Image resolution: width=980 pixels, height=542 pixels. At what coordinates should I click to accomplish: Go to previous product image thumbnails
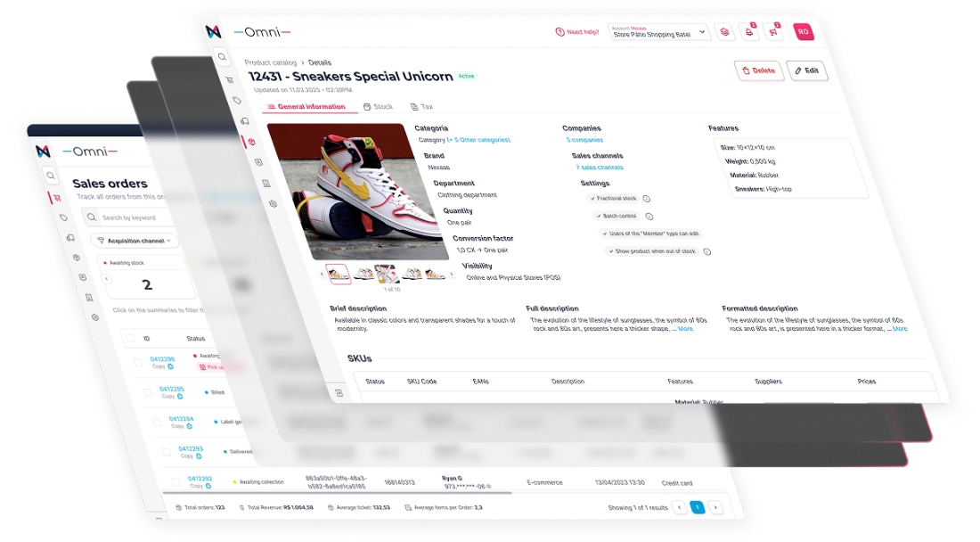click(x=322, y=274)
